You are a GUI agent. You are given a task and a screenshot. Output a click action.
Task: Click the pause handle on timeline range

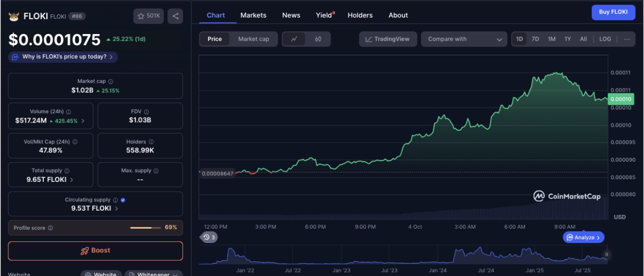coord(606,254)
